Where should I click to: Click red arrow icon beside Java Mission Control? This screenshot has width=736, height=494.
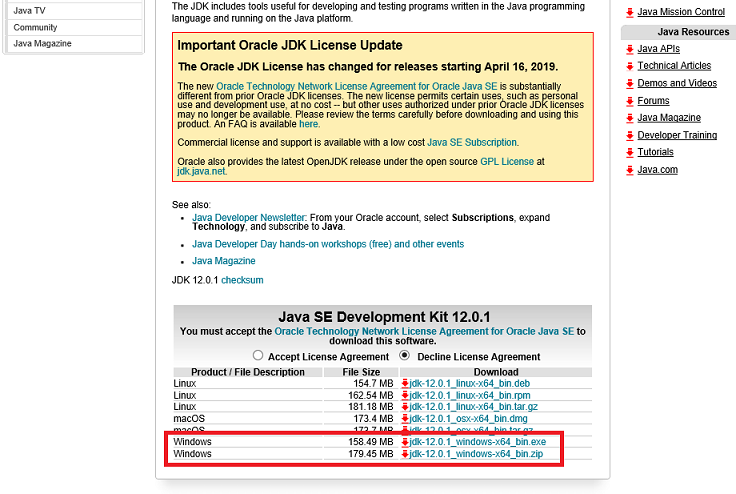(x=630, y=12)
